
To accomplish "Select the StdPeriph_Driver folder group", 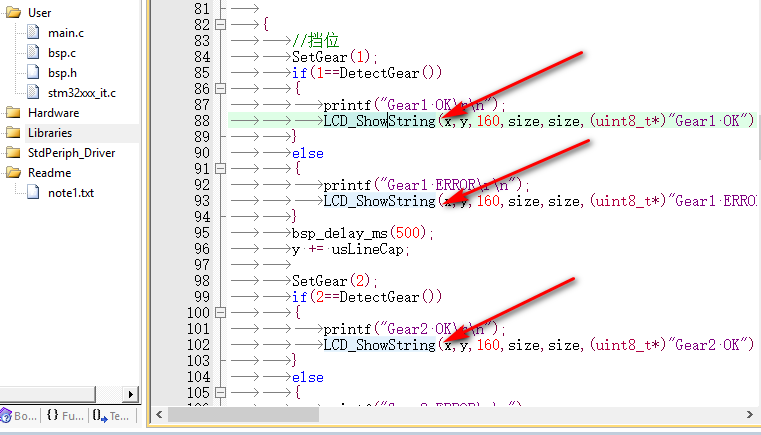I will click(71, 153).
